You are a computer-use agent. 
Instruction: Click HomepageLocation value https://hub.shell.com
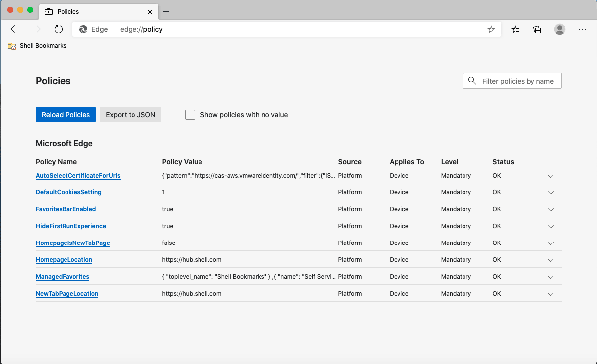tap(192, 260)
